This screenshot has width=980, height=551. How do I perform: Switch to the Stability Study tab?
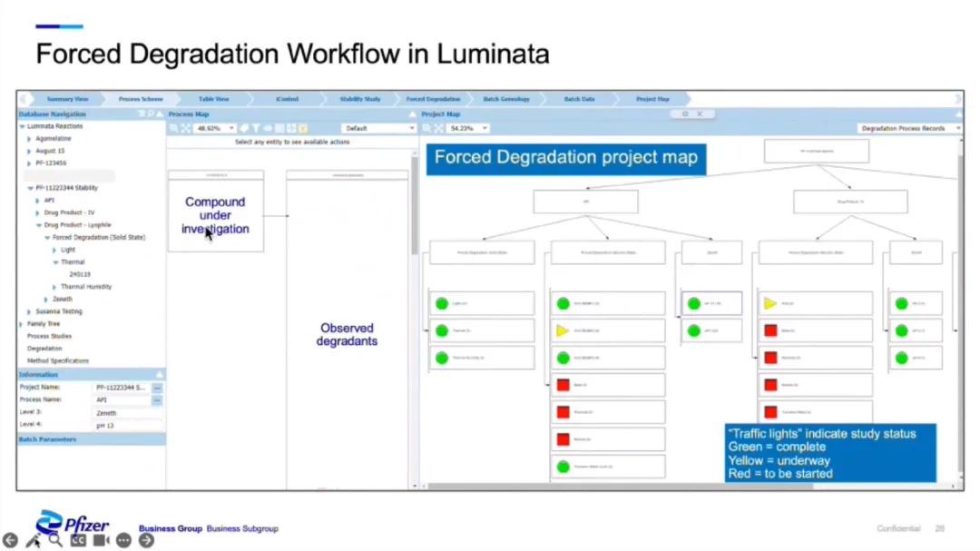click(x=360, y=99)
